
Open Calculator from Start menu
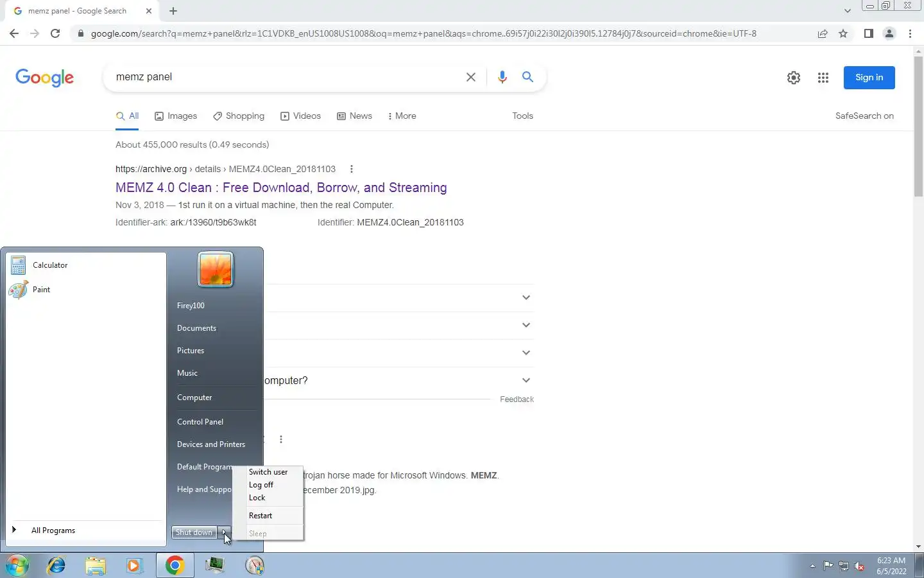[x=86, y=265]
